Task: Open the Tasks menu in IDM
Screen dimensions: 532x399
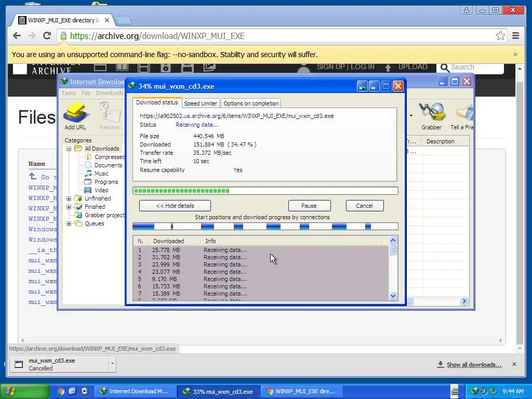Action: point(69,93)
